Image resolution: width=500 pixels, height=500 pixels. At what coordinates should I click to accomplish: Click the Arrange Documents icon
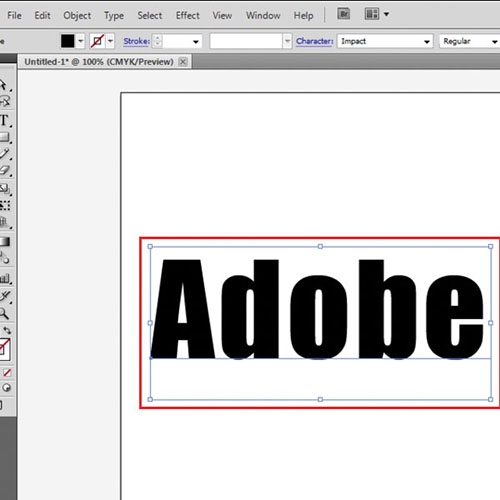[x=372, y=14]
